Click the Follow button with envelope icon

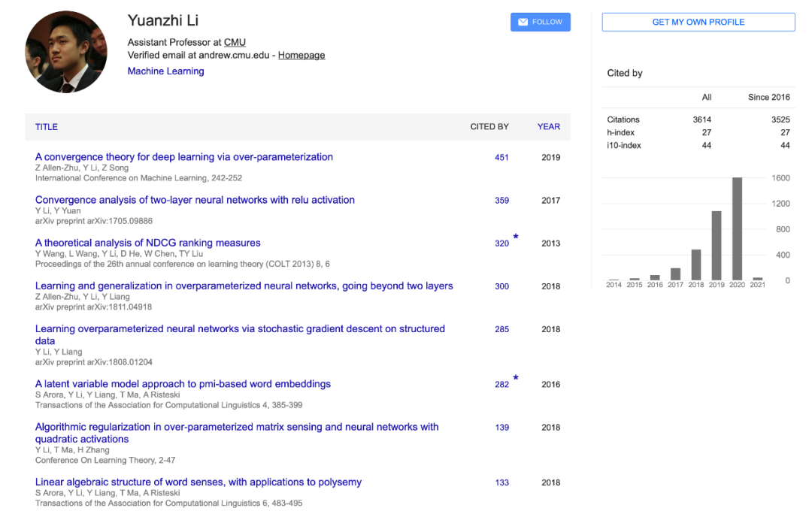pyautogui.click(x=540, y=23)
